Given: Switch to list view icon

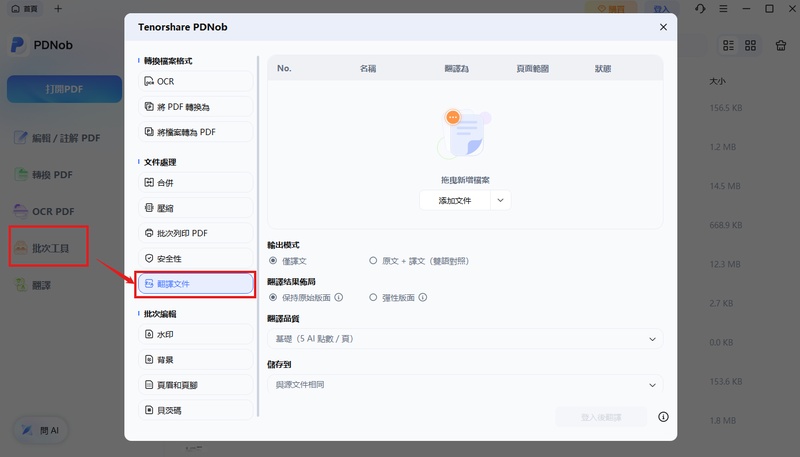Looking at the screenshot, I should (729, 45).
